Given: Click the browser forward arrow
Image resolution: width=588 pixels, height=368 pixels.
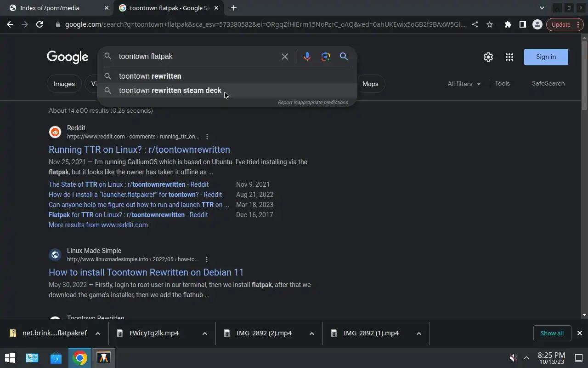Looking at the screenshot, I should (x=25, y=24).
